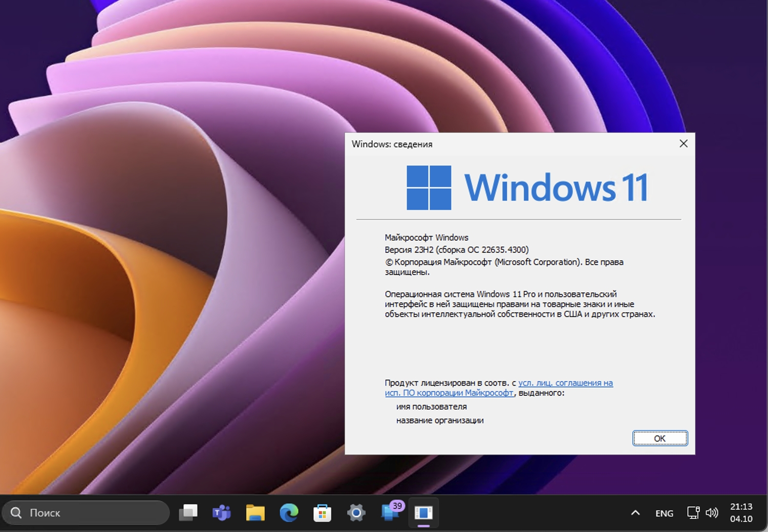768x532 pixels.
Task: Click OK to dismiss the About dialog
Action: click(x=659, y=438)
